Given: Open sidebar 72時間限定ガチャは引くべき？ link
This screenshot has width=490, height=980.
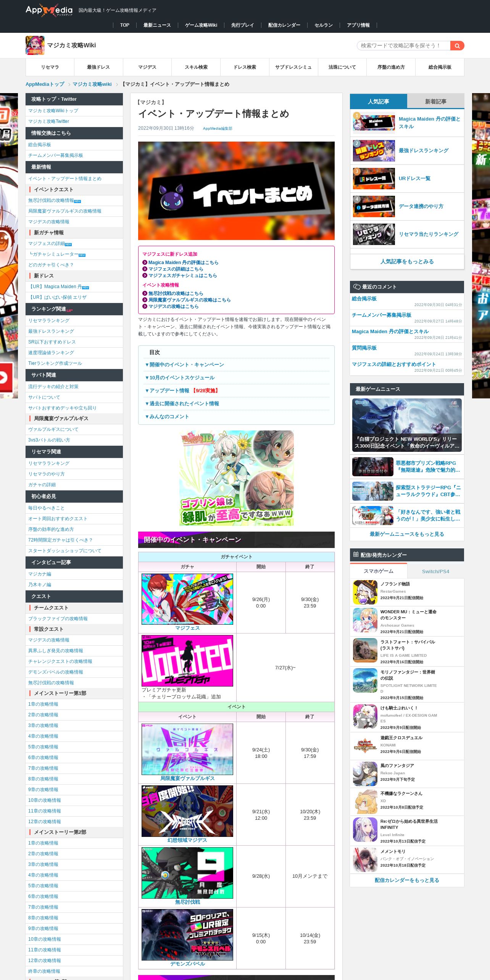Looking at the screenshot, I should 60,540.
